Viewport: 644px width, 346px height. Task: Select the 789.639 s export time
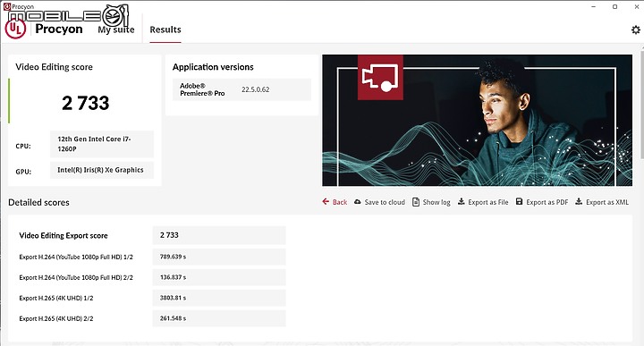[219, 257]
